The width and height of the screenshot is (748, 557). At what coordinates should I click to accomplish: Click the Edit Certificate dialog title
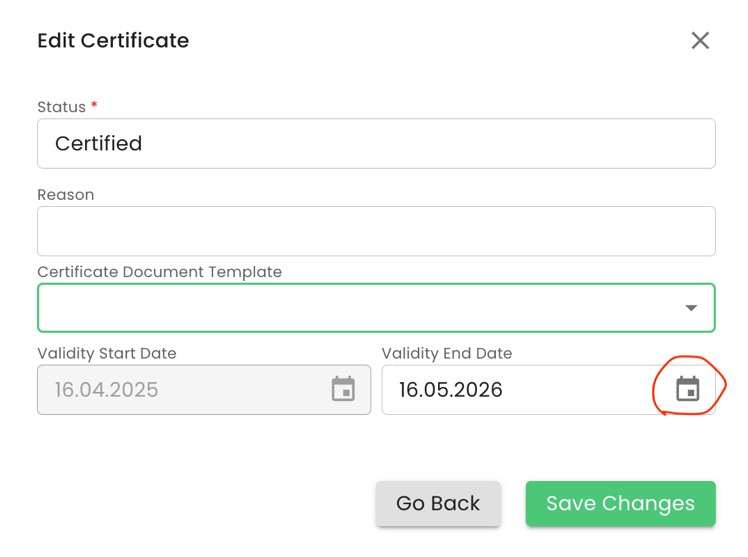point(113,41)
